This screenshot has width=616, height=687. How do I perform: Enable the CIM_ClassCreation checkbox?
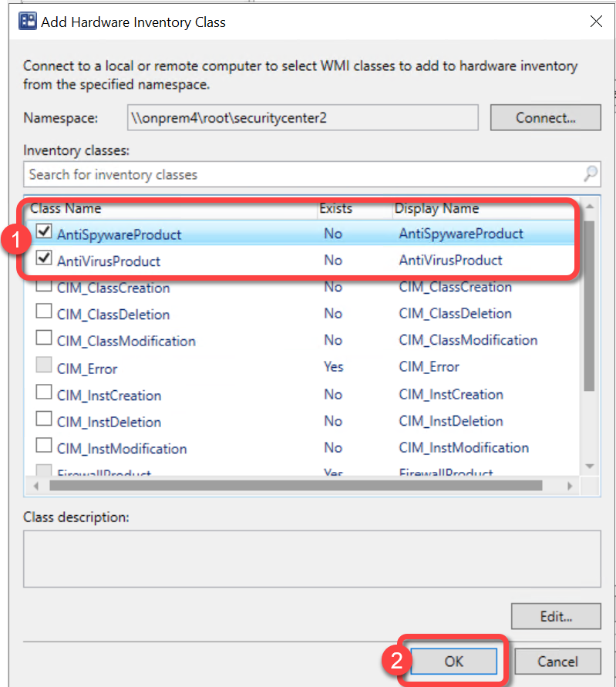(44, 288)
